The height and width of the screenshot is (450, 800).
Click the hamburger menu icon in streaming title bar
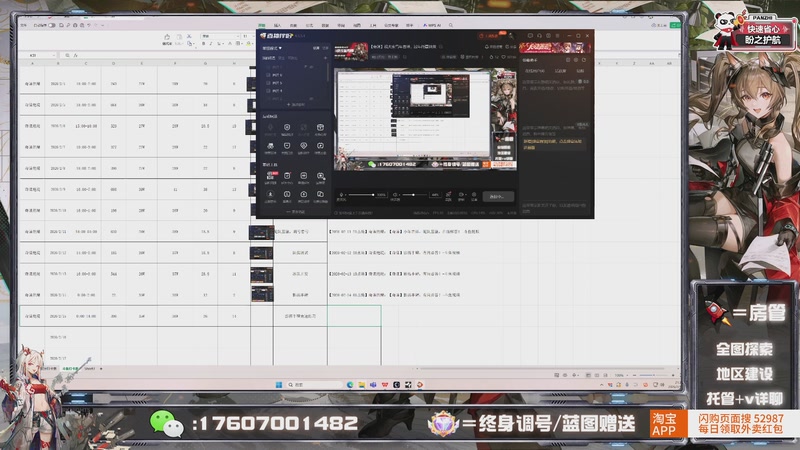(557, 36)
